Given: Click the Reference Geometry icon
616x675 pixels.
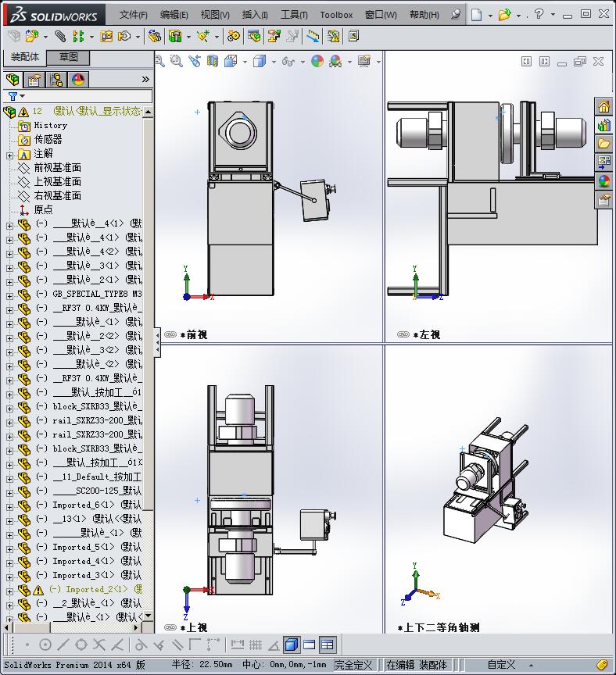Looking at the screenshot, I should pyautogui.click(x=203, y=36).
